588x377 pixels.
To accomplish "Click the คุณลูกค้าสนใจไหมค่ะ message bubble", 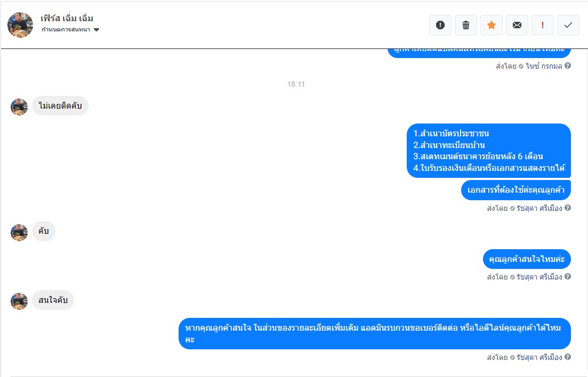I will pyautogui.click(x=527, y=259).
